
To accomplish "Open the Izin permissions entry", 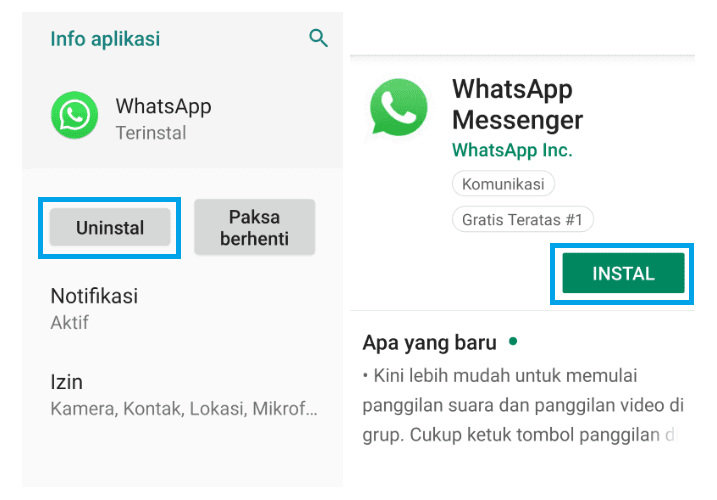I will click(x=182, y=395).
